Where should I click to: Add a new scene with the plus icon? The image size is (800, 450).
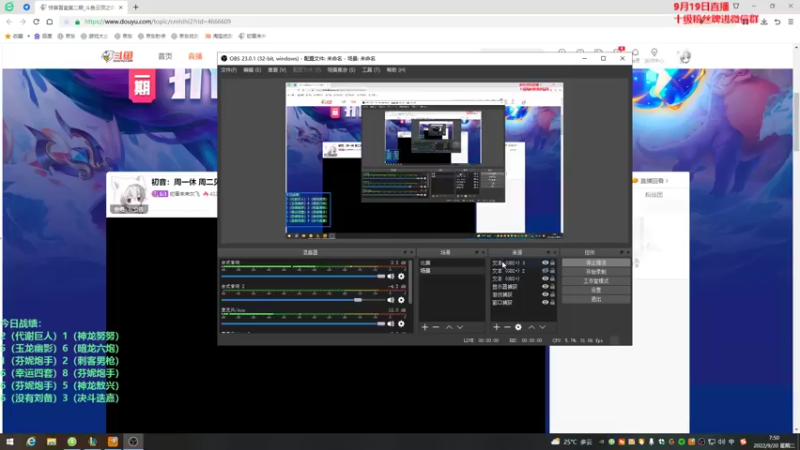click(425, 327)
